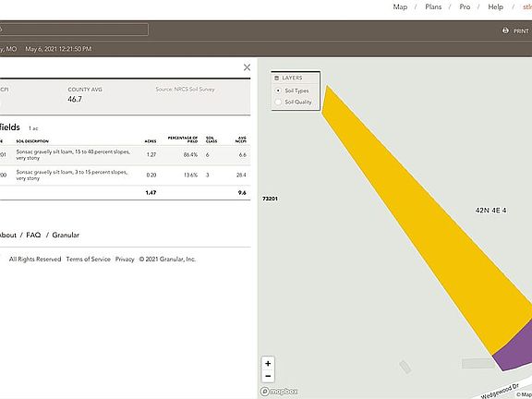Focus the search field in the header
Image resolution: width=532 pixels, height=399 pixels.
(x=74, y=30)
